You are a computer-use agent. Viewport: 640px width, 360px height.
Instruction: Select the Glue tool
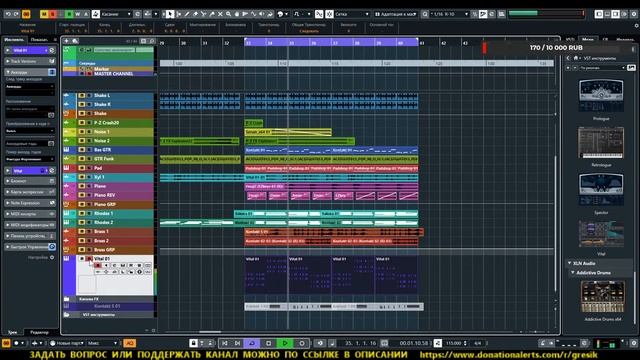click(211, 14)
